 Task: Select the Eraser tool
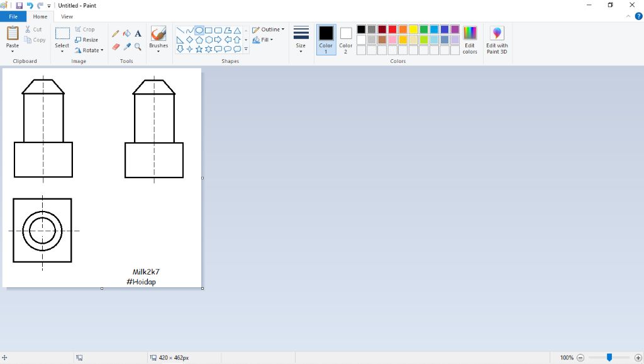tap(116, 47)
